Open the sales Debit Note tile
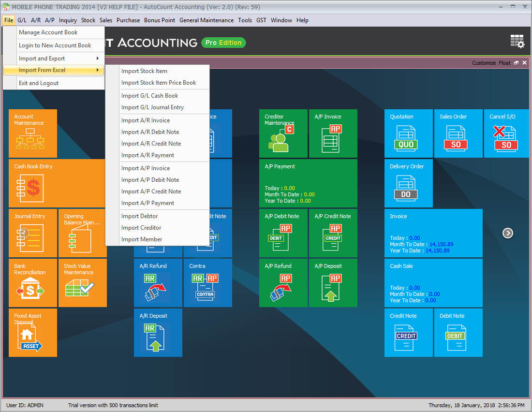Image resolution: width=532 pixels, height=412 pixels. [458, 333]
